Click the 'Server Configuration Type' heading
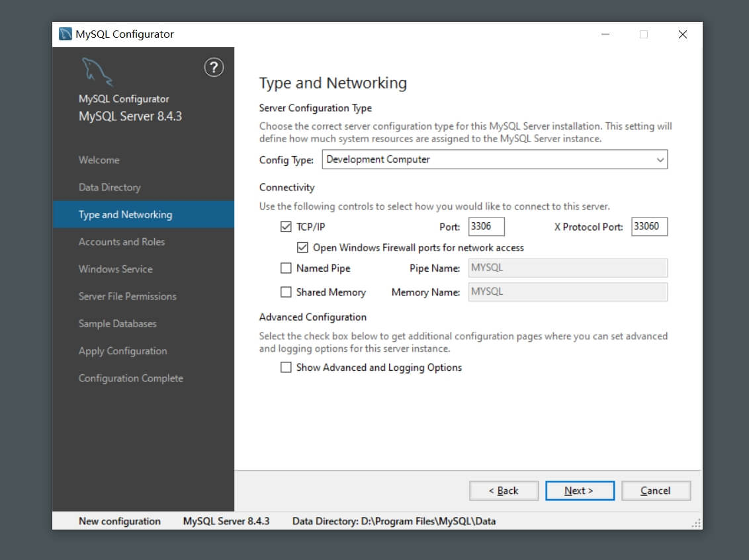This screenshot has width=749, height=560. (315, 108)
